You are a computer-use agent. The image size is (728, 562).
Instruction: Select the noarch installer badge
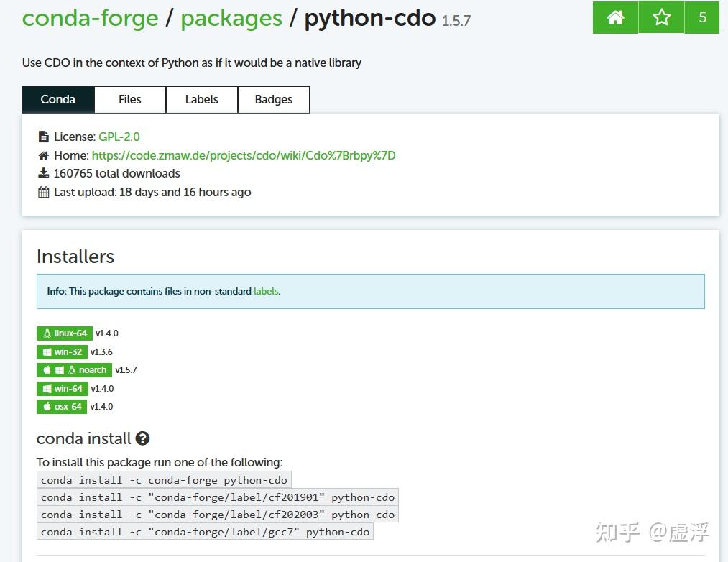(74, 369)
